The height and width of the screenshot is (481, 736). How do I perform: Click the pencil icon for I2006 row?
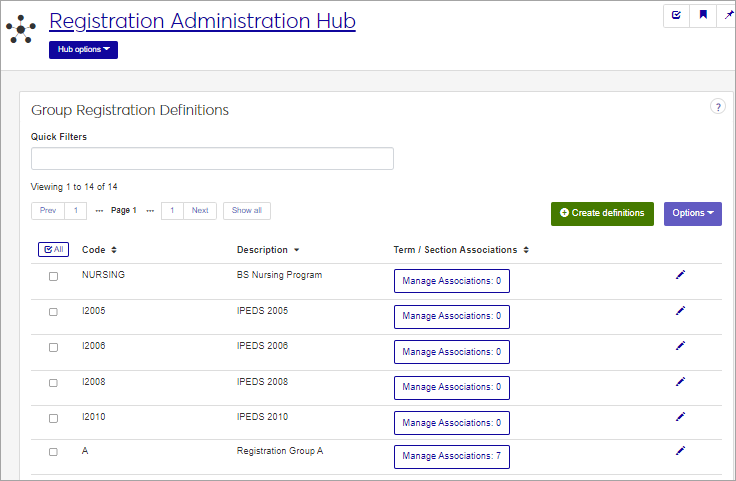point(681,345)
